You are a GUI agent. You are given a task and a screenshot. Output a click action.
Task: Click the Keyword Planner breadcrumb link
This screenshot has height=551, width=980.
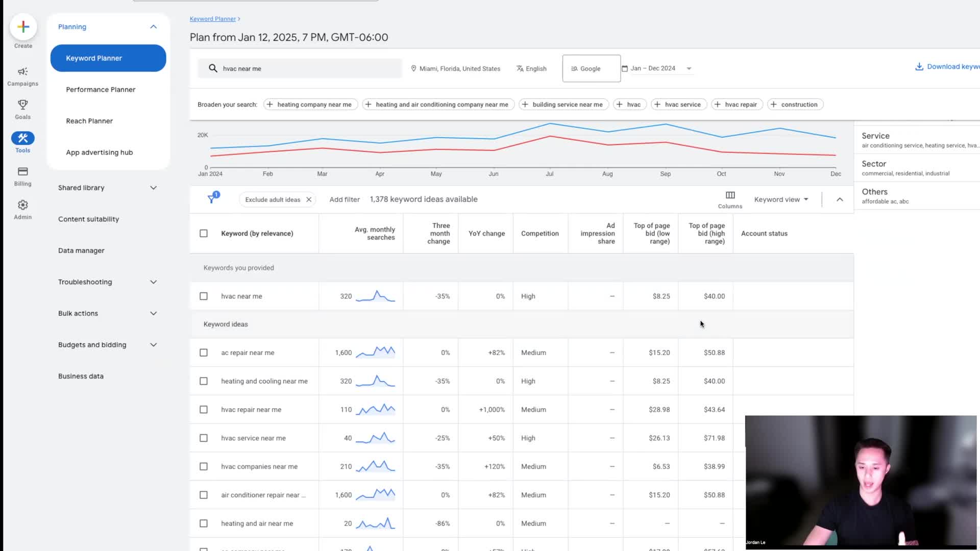(x=212, y=19)
